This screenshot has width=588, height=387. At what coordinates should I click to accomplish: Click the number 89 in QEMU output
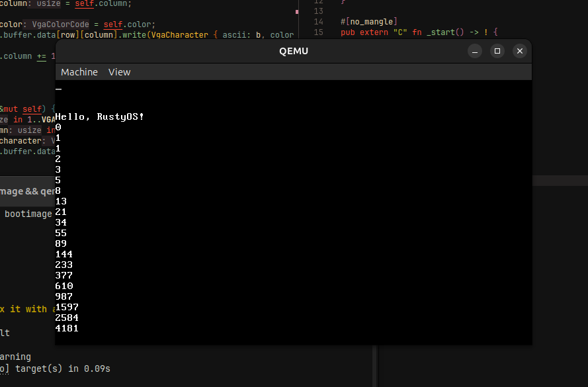coord(61,243)
